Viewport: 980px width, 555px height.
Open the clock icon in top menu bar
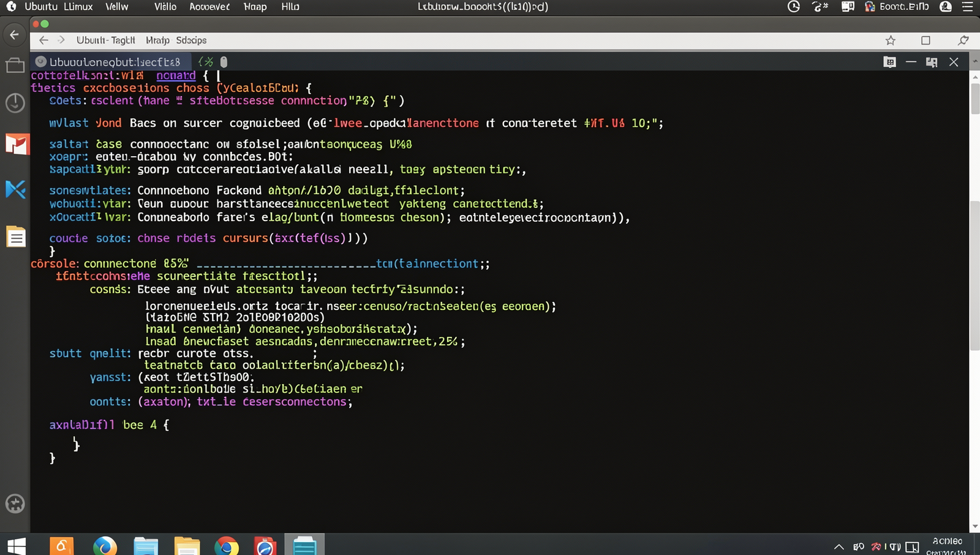pyautogui.click(x=793, y=7)
